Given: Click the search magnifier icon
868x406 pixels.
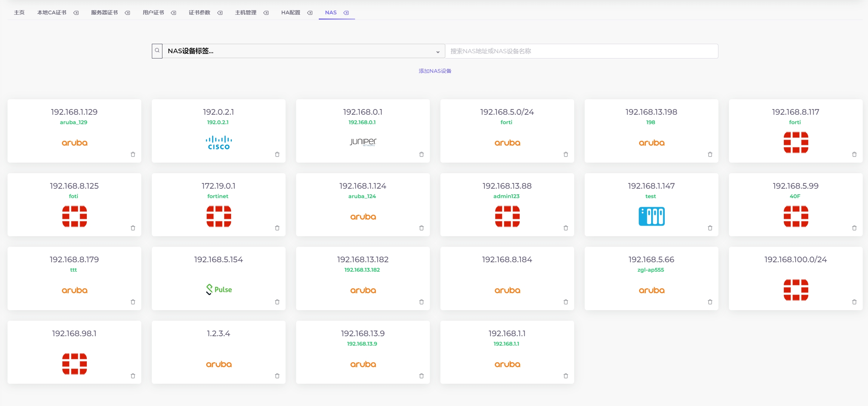Looking at the screenshot, I should [x=157, y=51].
